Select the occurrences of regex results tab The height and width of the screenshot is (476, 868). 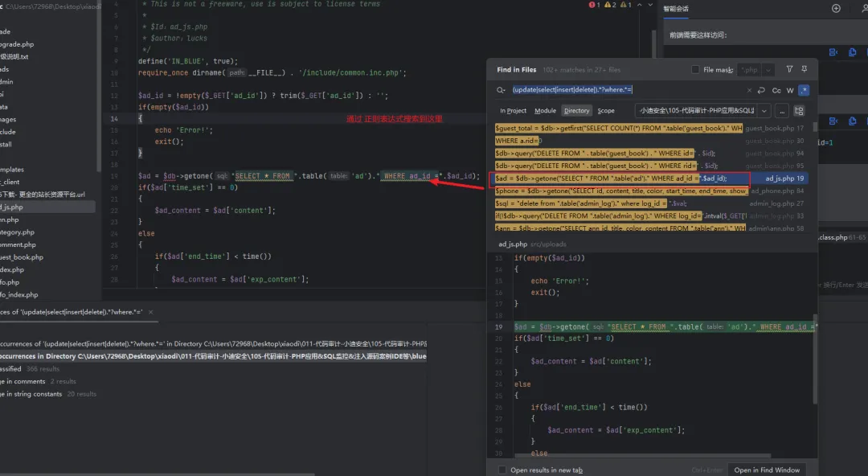pyautogui.click(x=72, y=312)
